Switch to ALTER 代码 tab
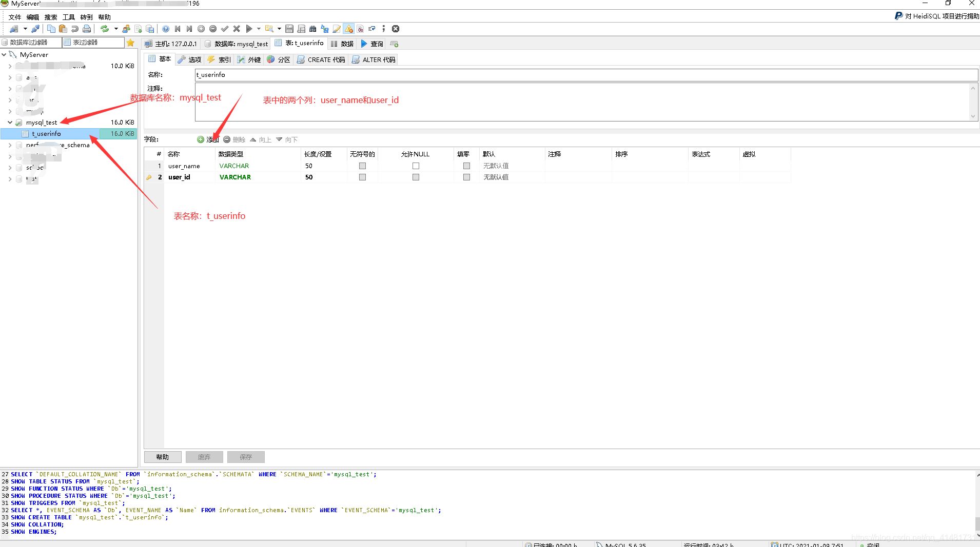The width and height of the screenshot is (980, 547). point(374,59)
